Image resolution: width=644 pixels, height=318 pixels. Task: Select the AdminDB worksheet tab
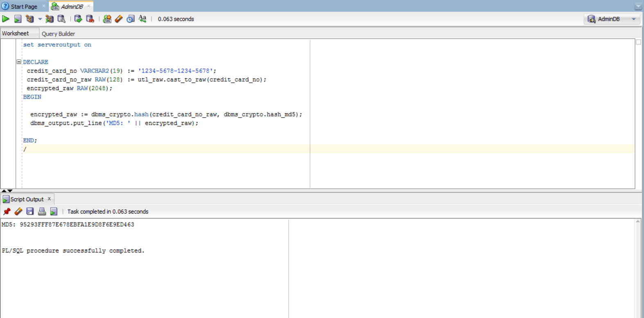[x=72, y=7]
